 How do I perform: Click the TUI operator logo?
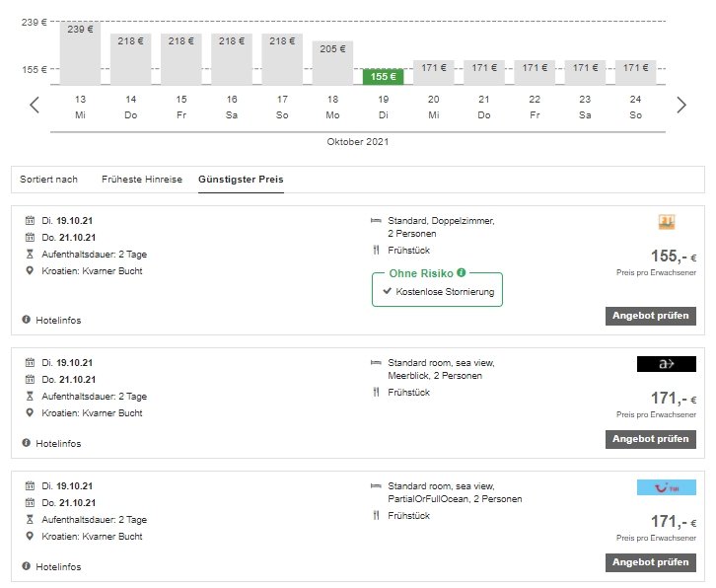666,487
